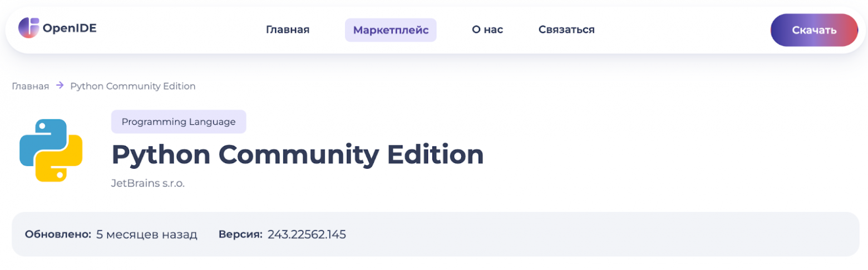The image size is (868, 270).
Task: Click the Версия label
Action: pyautogui.click(x=240, y=234)
